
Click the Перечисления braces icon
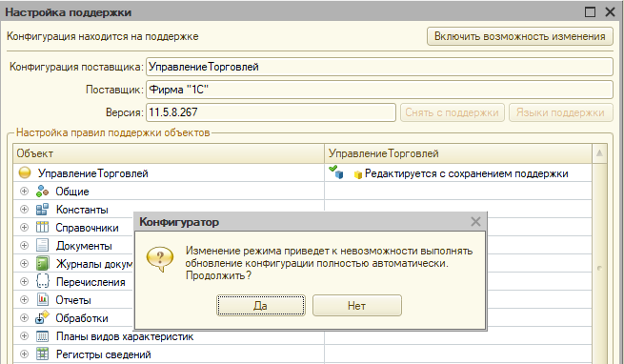click(42, 281)
